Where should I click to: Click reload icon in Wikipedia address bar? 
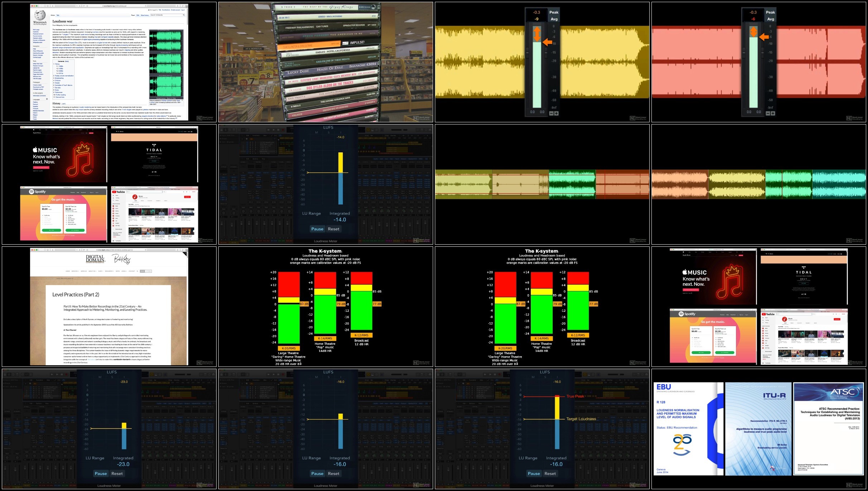point(146,6)
